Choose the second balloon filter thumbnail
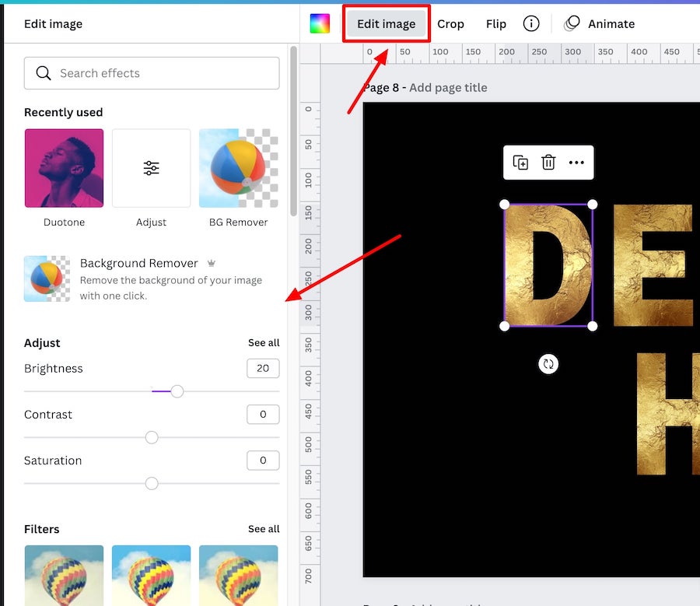 [x=152, y=575]
